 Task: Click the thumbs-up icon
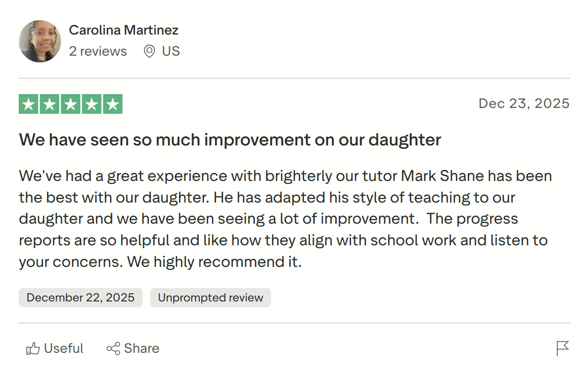point(33,348)
